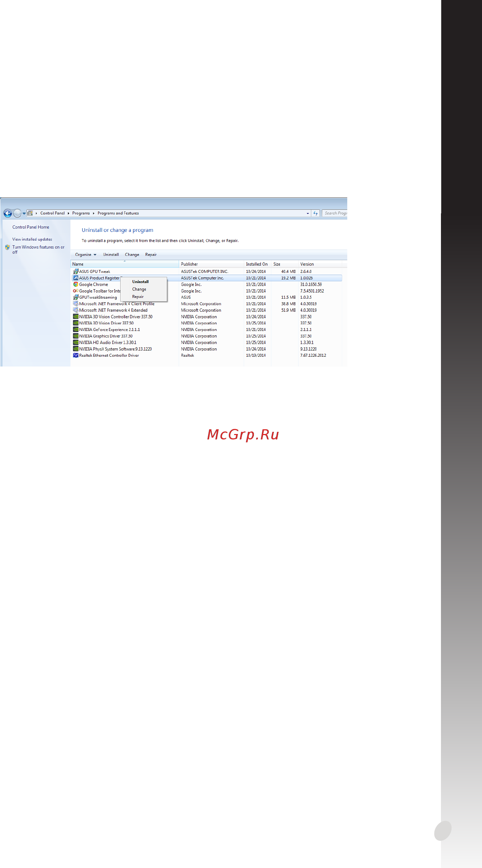Image resolution: width=482 pixels, height=868 pixels.
Task: Open Turn Windows features on or off
Action: 38,249
